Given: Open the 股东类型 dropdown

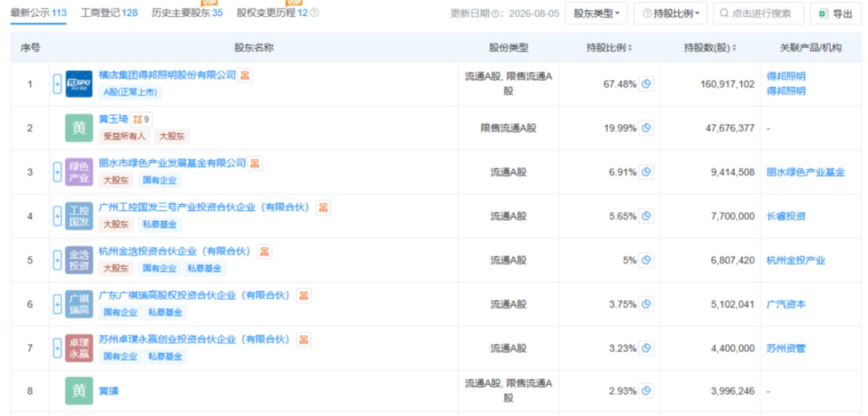Looking at the screenshot, I should [596, 13].
